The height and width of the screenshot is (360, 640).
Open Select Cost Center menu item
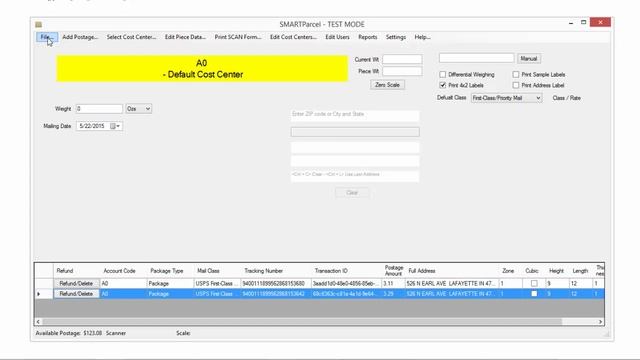point(131,37)
